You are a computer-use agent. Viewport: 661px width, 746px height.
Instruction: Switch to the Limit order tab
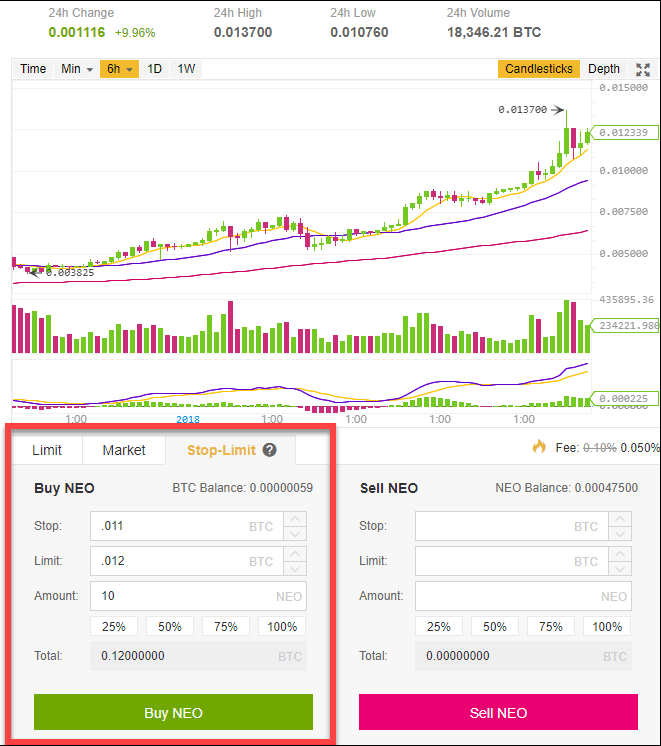pyautogui.click(x=47, y=450)
